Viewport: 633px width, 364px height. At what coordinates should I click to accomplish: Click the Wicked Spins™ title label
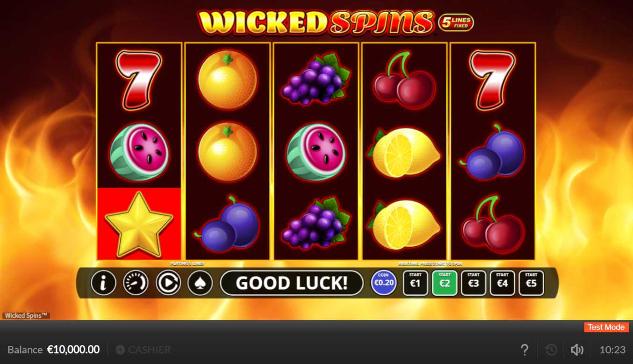coord(26,315)
